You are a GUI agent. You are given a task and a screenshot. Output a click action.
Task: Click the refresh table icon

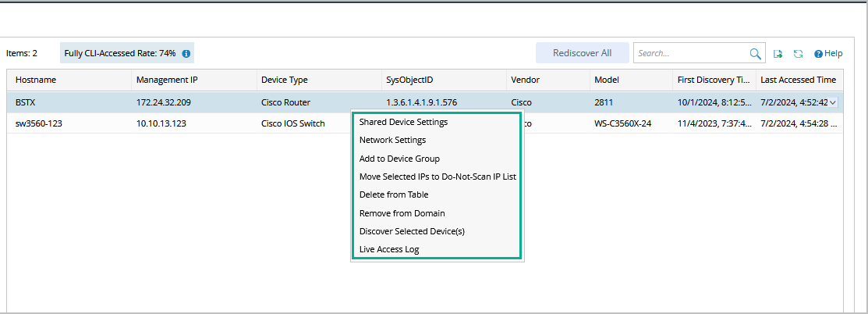[798, 54]
